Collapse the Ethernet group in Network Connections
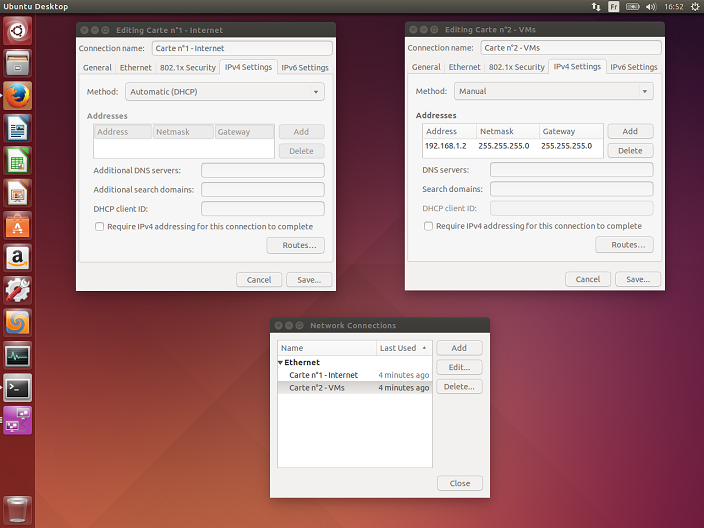 click(x=280, y=362)
